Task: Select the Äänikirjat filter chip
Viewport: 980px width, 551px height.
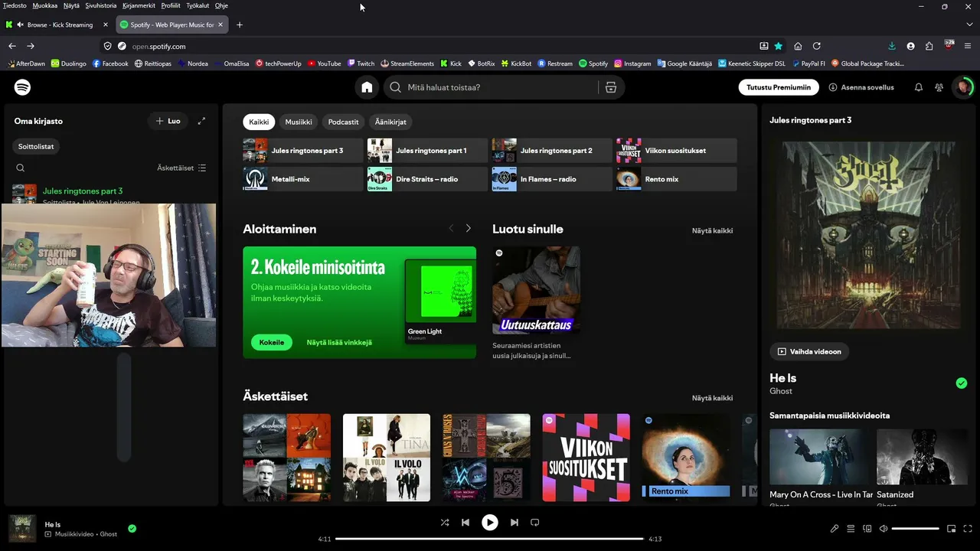Action: pyautogui.click(x=390, y=122)
